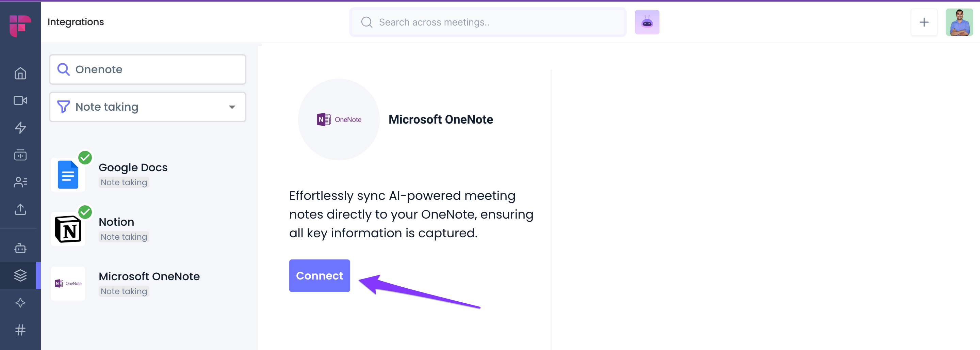The width and height of the screenshot is (980, 350).
Task: Open the hashtag topics icon
Action: (20, 330)
